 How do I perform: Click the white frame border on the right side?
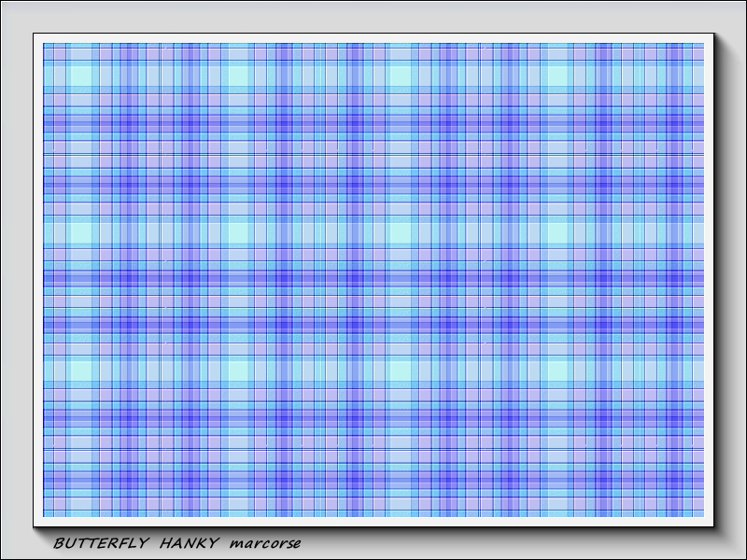point(710,280)
